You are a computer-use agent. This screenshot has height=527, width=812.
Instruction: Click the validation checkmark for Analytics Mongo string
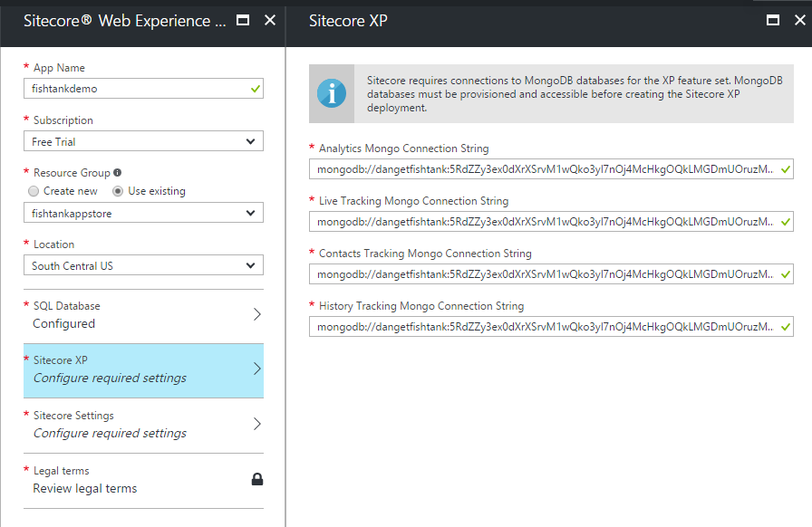786,169
